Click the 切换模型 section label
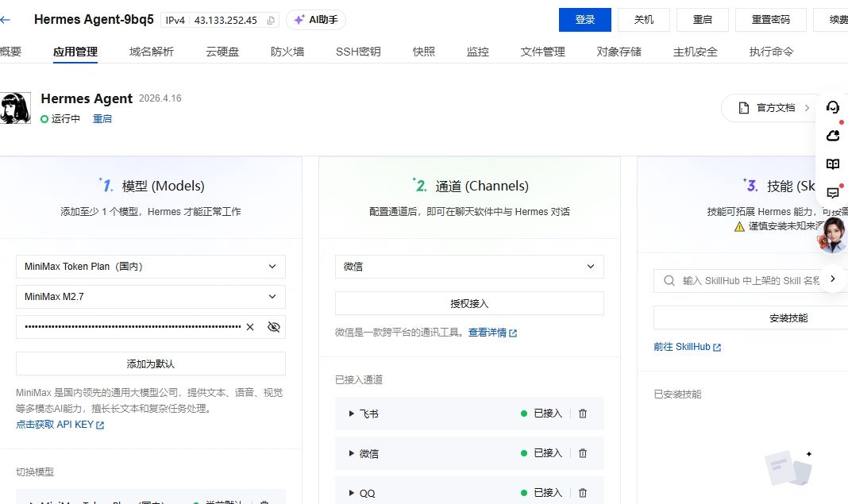 pos(35,472)
